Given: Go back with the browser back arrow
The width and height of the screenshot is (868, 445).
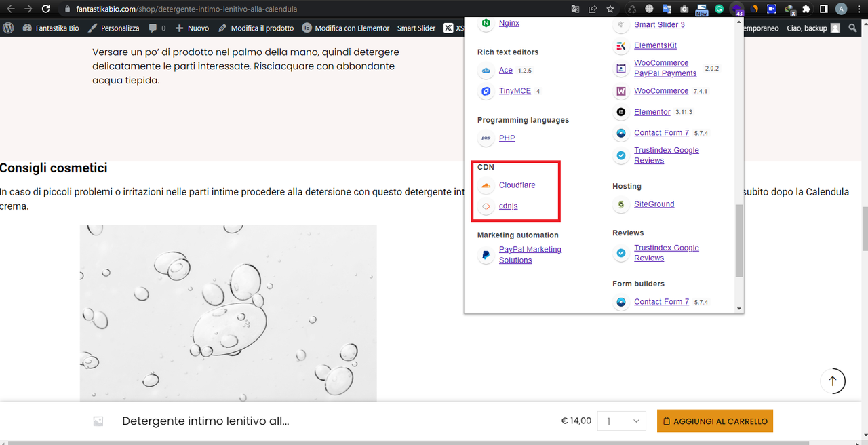Looking at the screenshot, I should [x=10, y=9].
